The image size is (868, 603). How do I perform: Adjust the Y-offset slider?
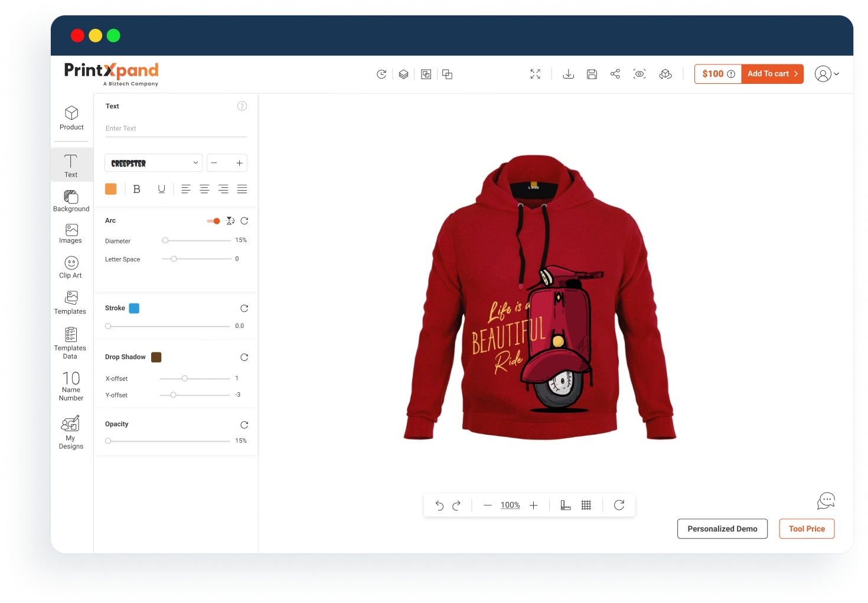[x=195, y=395]
